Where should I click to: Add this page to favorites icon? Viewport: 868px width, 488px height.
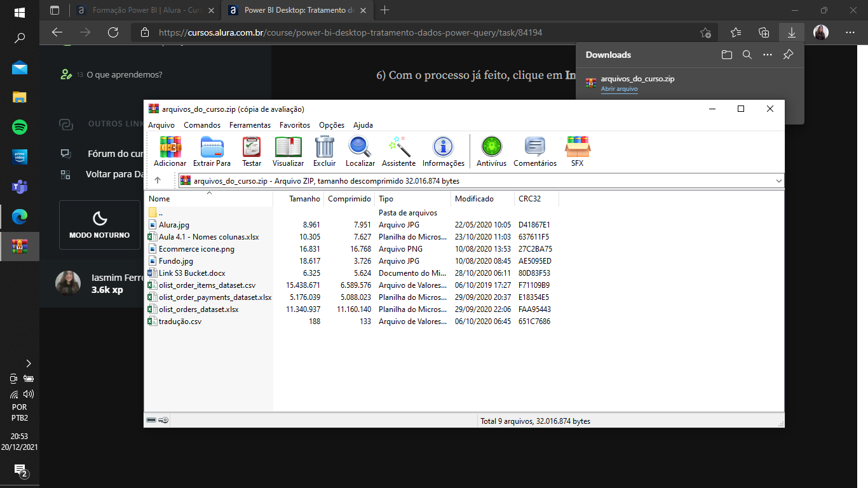(x=705, y=32)
